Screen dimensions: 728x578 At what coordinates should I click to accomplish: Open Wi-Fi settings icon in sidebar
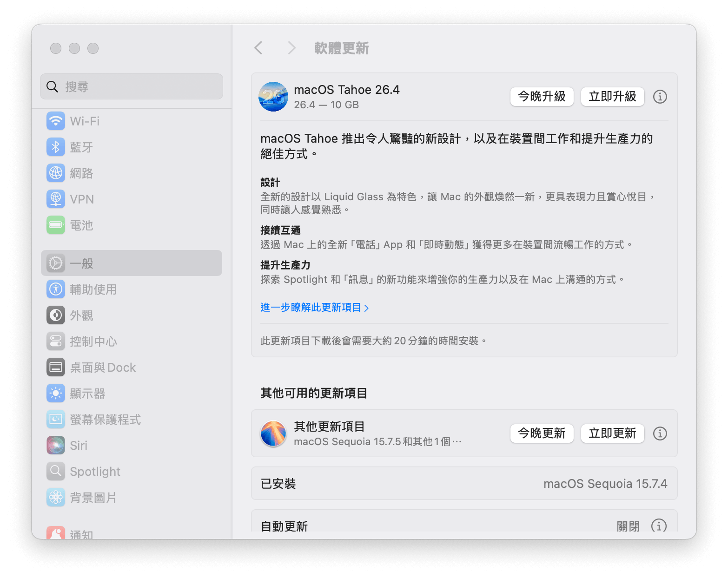point(56,121)
